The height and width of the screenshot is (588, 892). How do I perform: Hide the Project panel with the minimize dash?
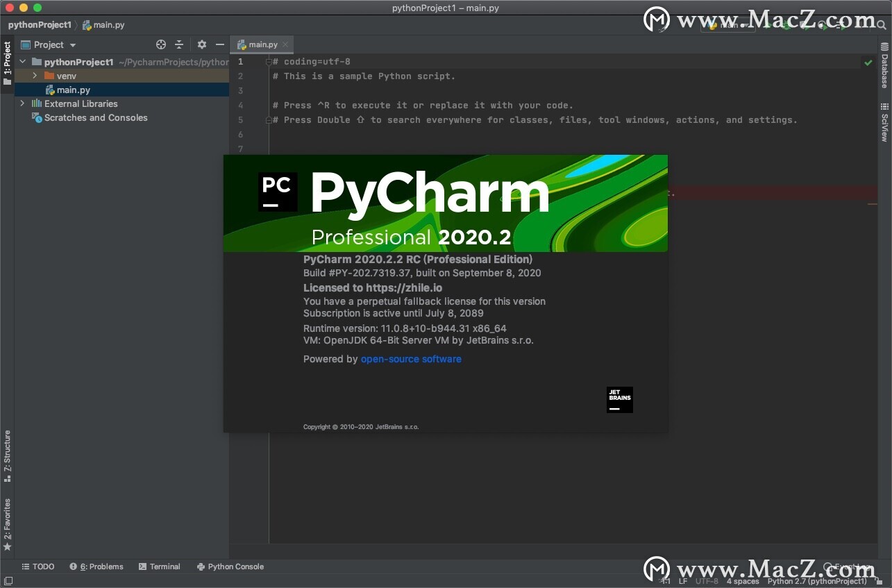[220, 44]
